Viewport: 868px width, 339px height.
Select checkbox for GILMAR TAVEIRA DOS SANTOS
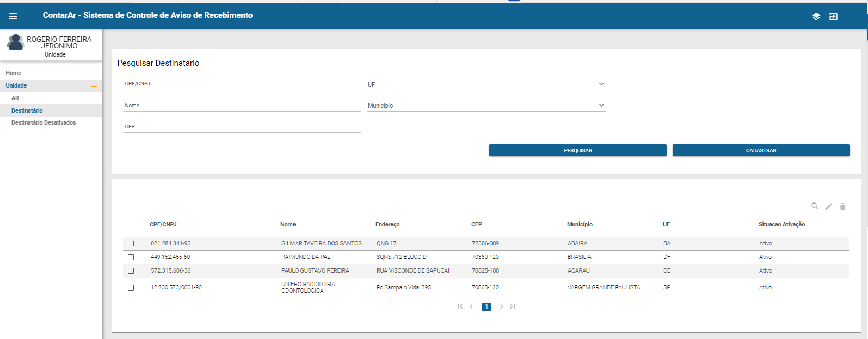[131, 243]
